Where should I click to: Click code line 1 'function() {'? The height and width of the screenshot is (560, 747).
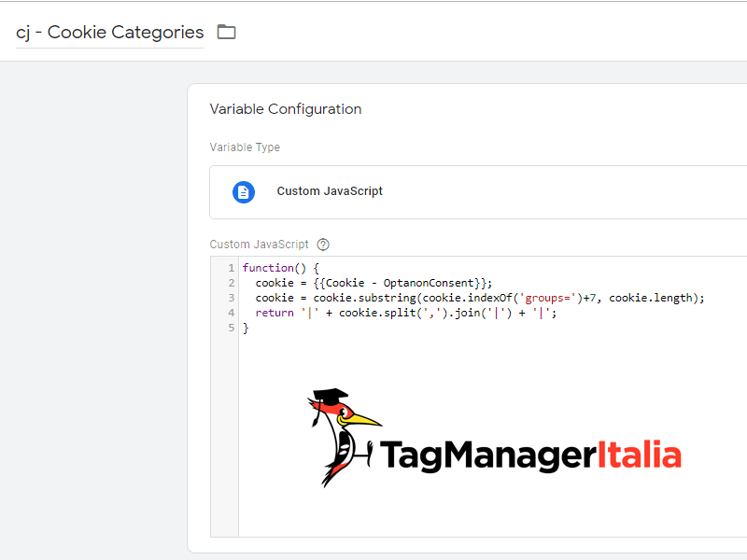pyautogui.click(x=281, y=268)
